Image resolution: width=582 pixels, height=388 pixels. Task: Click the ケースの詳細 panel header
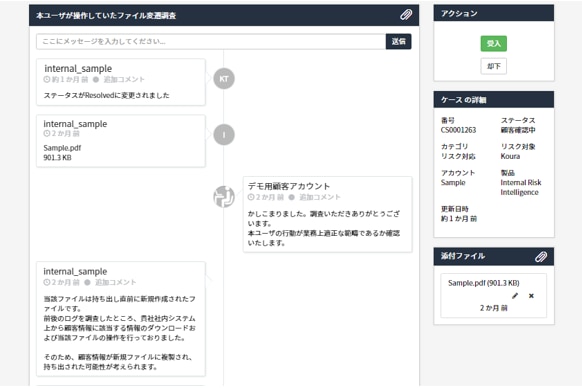[494, 100]
